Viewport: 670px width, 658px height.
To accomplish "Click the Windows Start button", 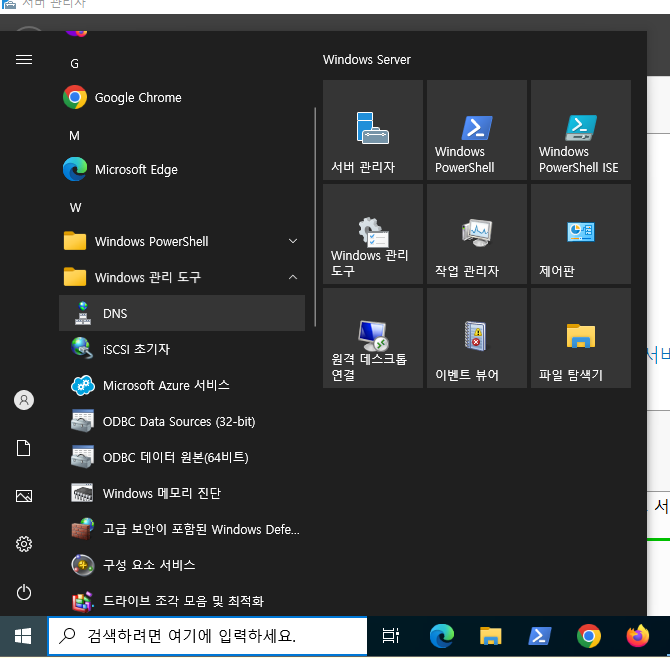I will pyautogui.click(x=23, y=636).
